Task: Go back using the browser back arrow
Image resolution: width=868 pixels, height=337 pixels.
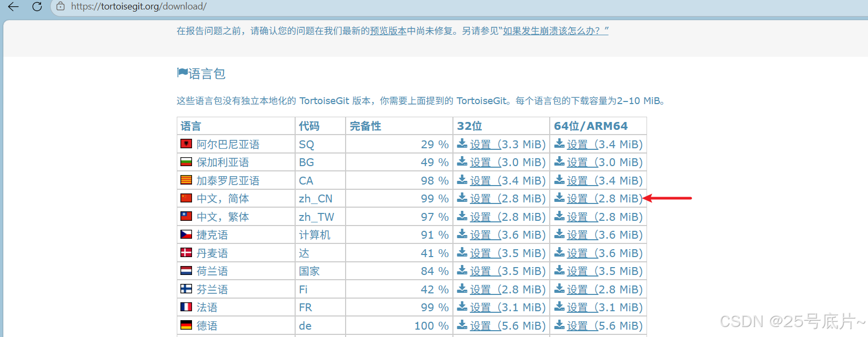Action: click(13, 6)
